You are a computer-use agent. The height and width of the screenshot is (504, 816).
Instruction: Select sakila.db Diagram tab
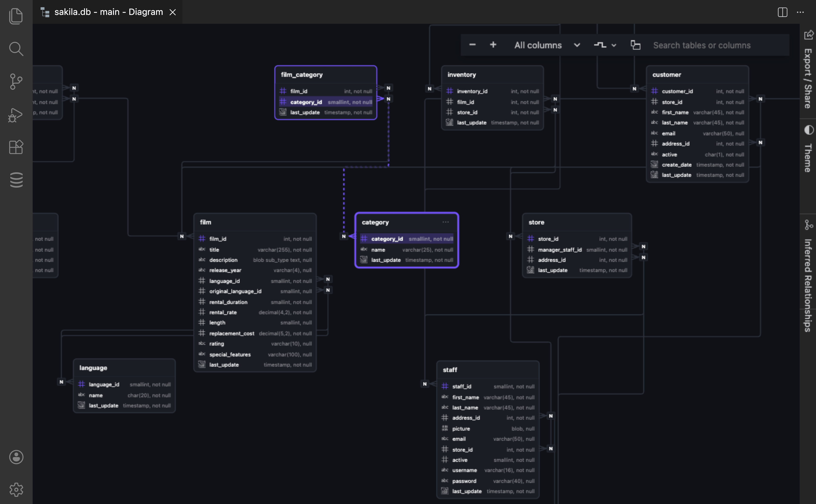(x=108, y=12)
